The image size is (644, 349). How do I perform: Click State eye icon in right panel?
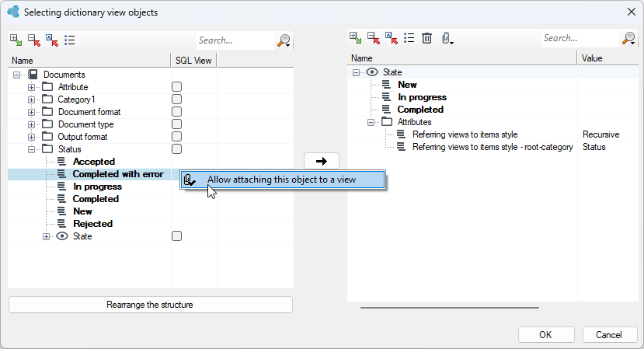pyautogui.click(x=372, y=72)
